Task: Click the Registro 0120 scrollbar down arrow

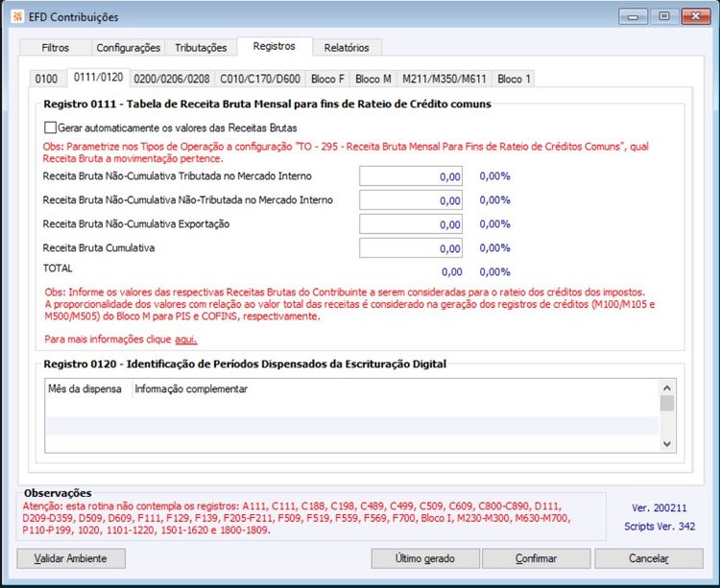Action: pyautogui.click(x=667, y=444)
